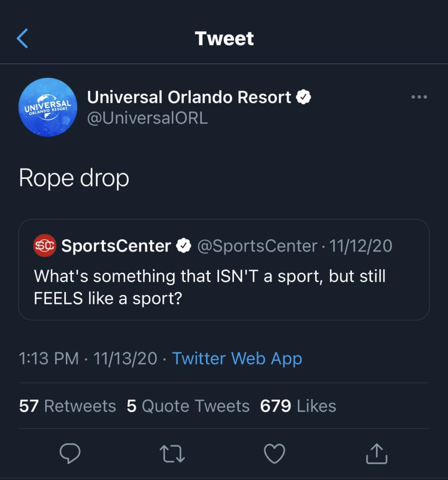
Task: Tap the Rope drop tweet text
Action: point(74,178)
